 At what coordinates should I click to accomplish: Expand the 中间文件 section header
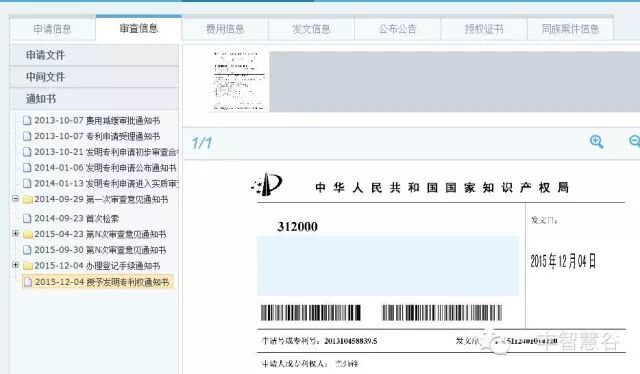(94, 77)
